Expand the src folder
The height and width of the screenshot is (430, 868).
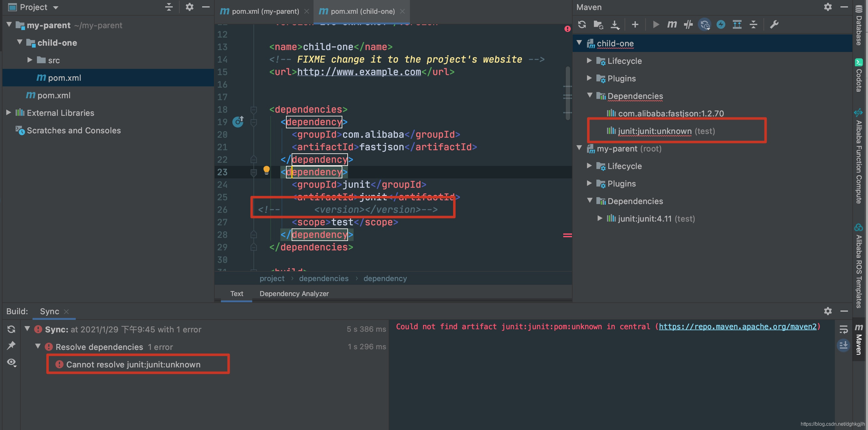click(30, 60)
